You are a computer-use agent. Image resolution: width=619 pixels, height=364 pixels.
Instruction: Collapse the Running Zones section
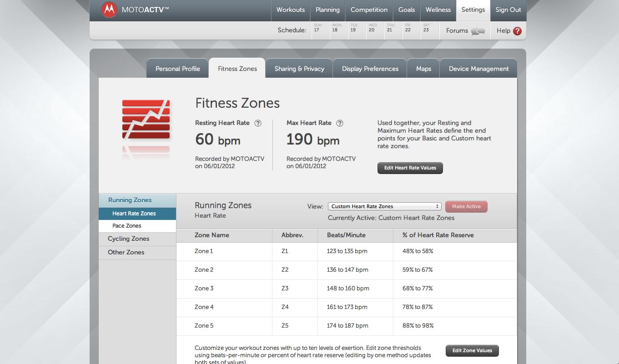(x=130, y=200)
